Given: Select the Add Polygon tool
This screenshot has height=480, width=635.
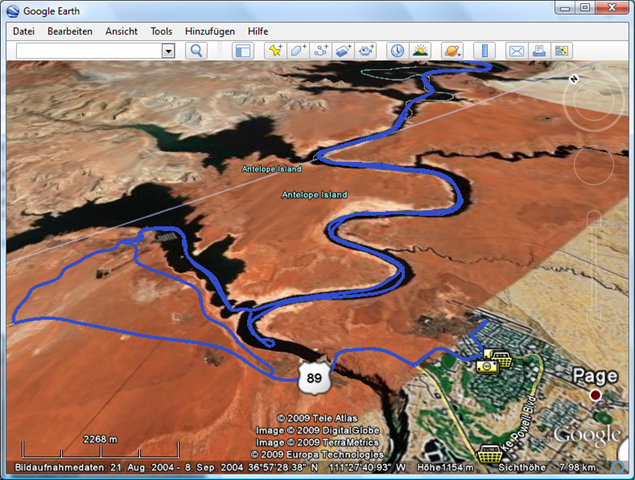Looking at the screenshot, I should click(x=298, y=50).
